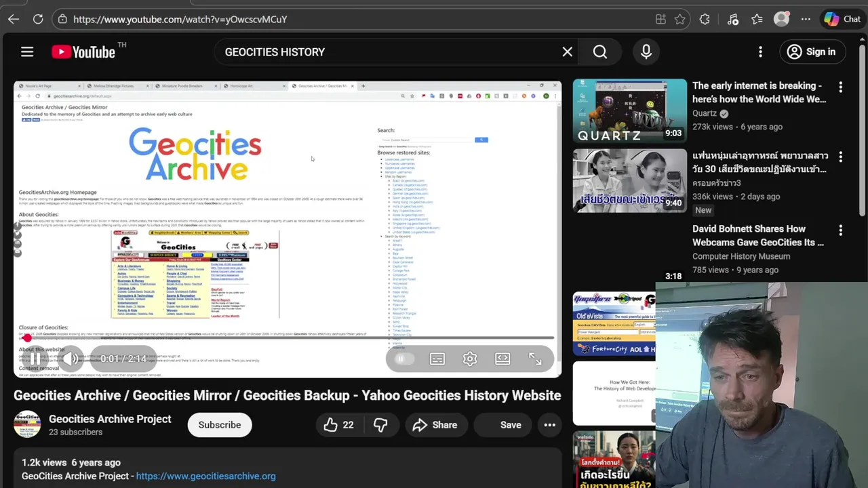868x488 pixels.
Task: Toggle the autoplay switch
Action: click(403, 359)
